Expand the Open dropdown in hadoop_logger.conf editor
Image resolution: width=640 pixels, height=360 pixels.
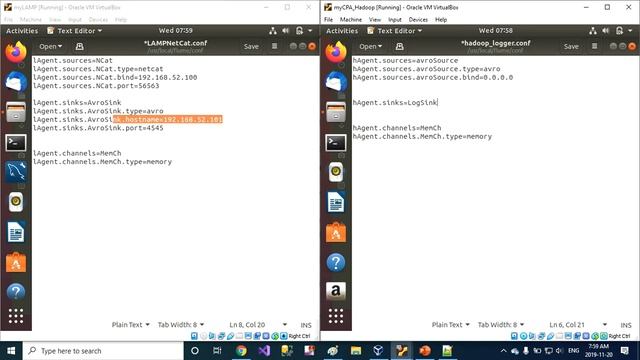(x=371, y=47)
